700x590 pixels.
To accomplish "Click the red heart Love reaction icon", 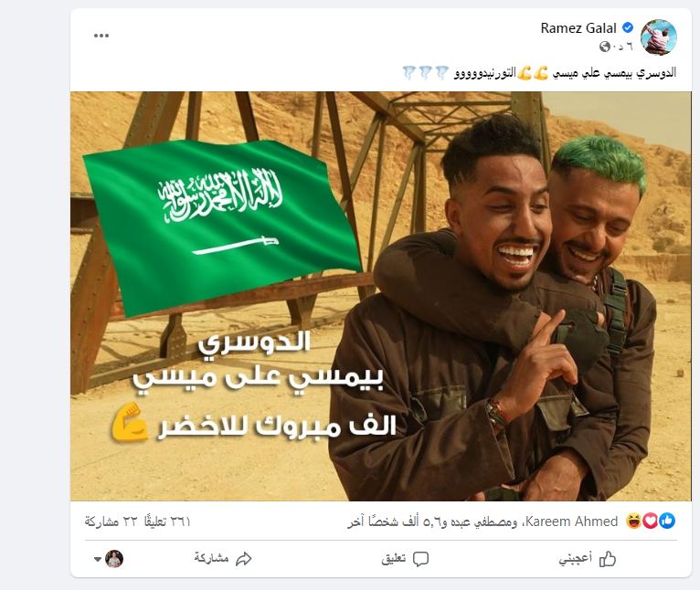I will [x=651, y=521].
